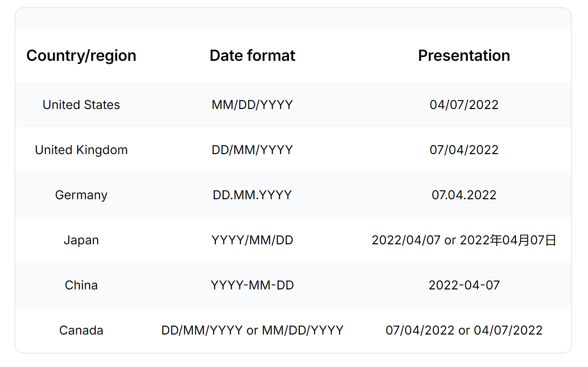Select the Japan row label

pos(81,240)
